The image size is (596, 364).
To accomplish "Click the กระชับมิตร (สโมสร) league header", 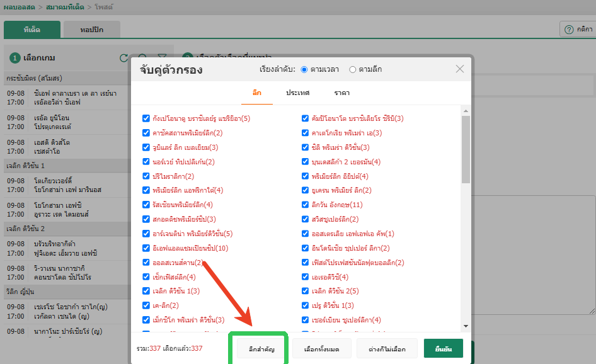I will (67, 78).
